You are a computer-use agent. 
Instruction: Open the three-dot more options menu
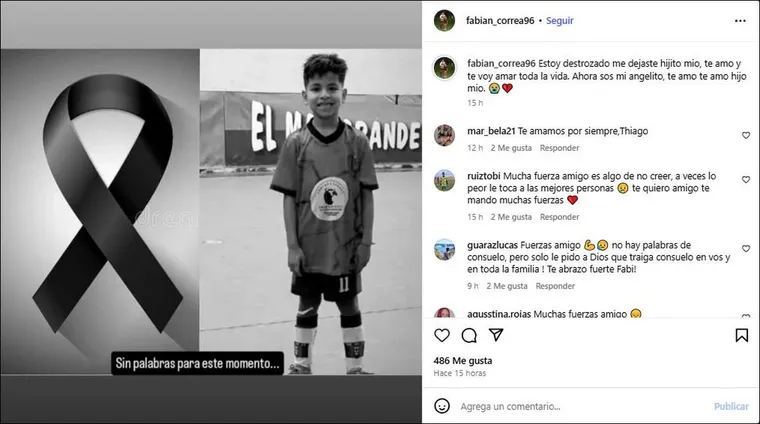(740, 21)
